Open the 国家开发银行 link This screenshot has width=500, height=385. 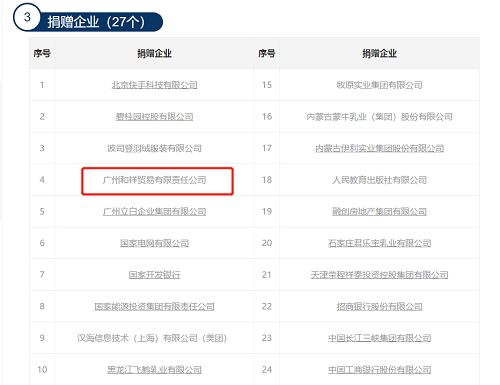(154, 275)
